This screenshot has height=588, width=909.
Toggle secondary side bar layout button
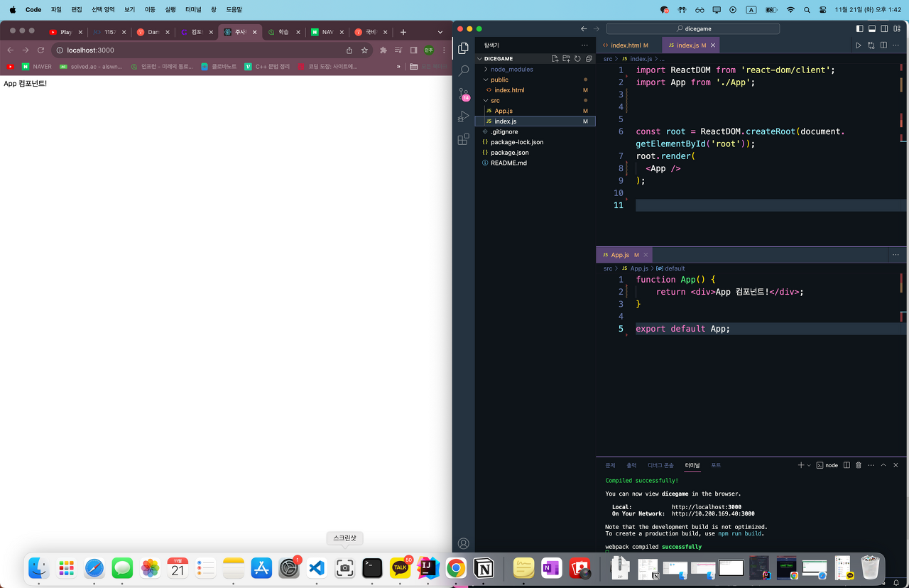(884, 29)
